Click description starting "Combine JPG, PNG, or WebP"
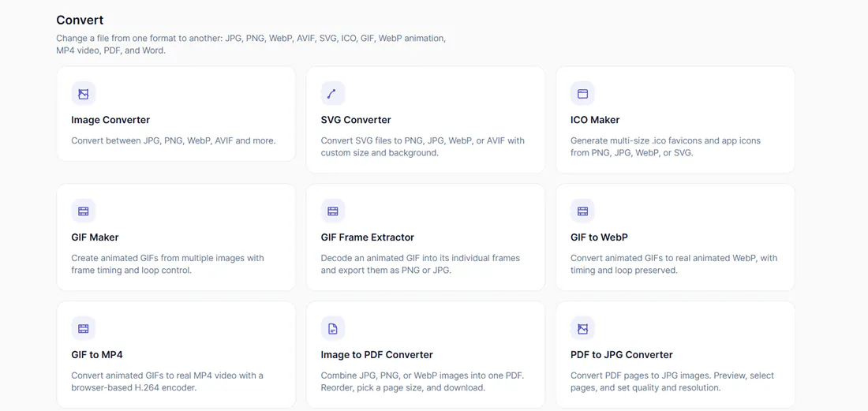 coord(422,381)
